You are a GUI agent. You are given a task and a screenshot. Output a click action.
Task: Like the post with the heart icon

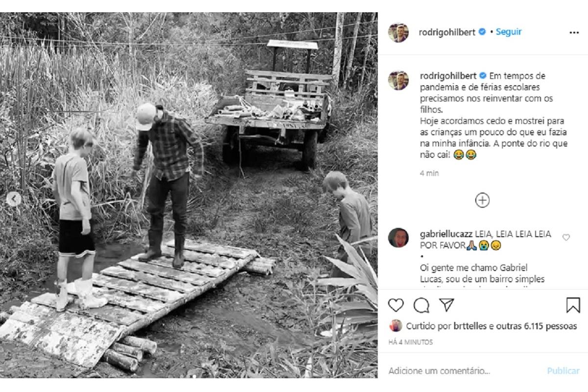(x=396, y=305)
